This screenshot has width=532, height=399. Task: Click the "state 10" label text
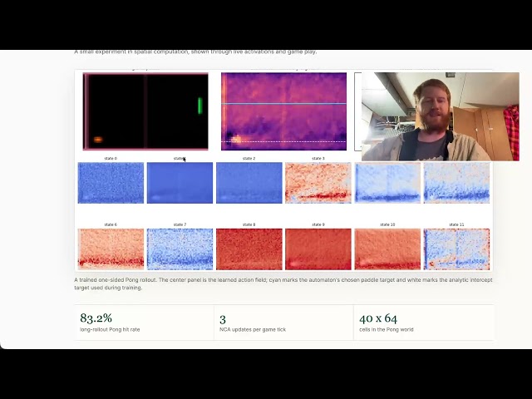coord(387,224)
